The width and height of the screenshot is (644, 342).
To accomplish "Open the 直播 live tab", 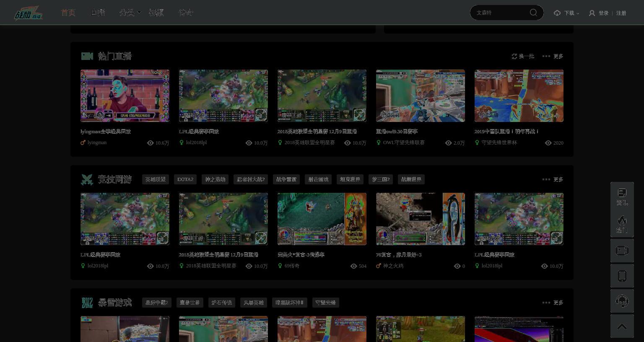I will [x=98, y=13].
